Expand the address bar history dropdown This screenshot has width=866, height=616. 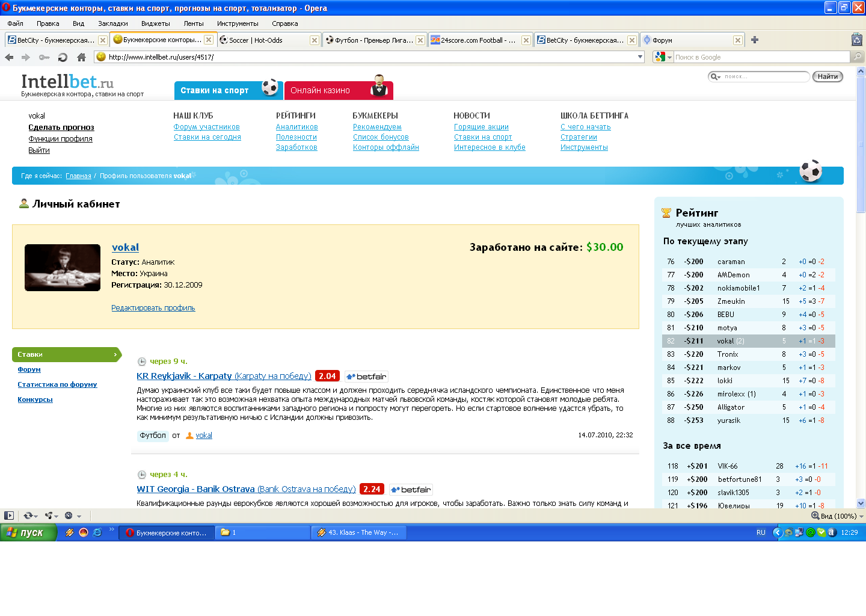[640, 57]
